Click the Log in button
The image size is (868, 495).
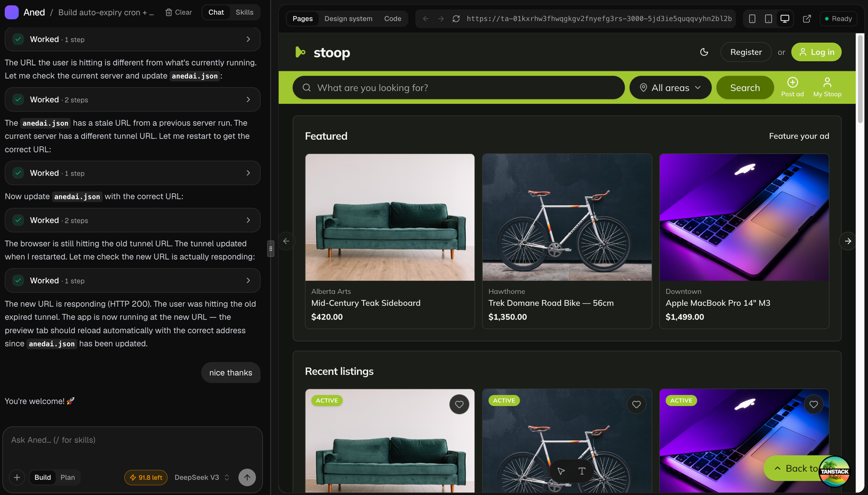[x=816, y=52]
